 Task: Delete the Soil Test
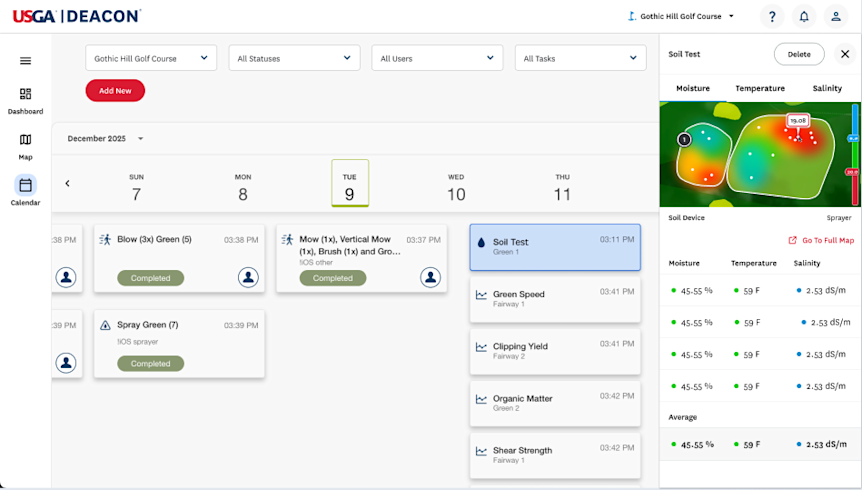pyautogui.click(x=799, y=54)
